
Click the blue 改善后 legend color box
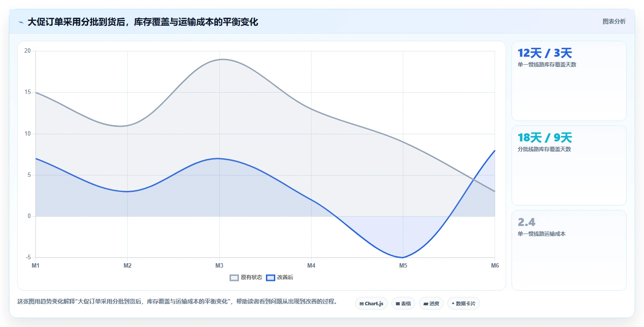click(x=271, y=278)
